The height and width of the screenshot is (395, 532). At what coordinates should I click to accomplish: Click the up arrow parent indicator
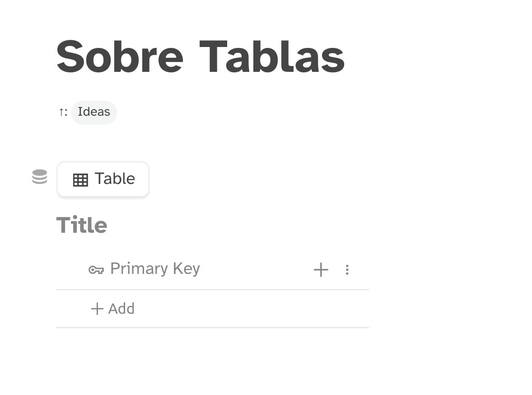(x=61, y=112)
